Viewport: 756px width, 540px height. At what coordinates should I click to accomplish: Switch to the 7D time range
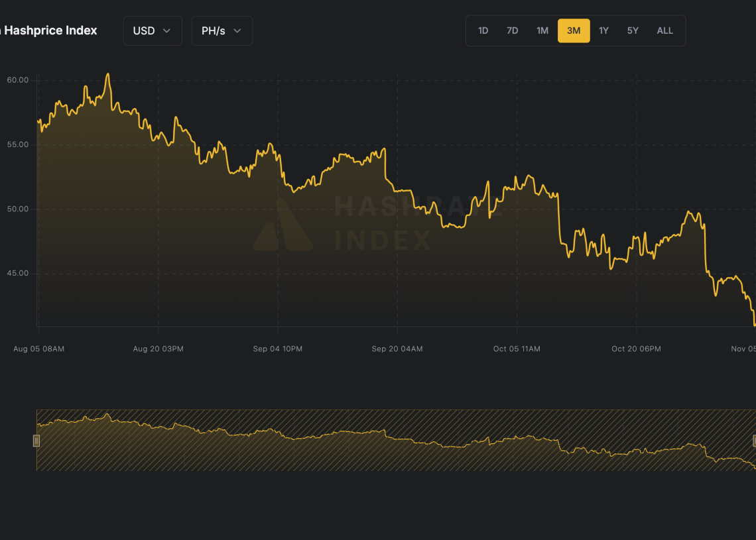pyautogui.click(x=512, y=30)
